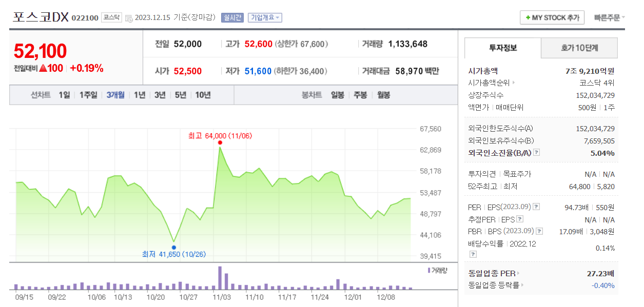Click the 거래량 1,133,648 value

point(408,44)
